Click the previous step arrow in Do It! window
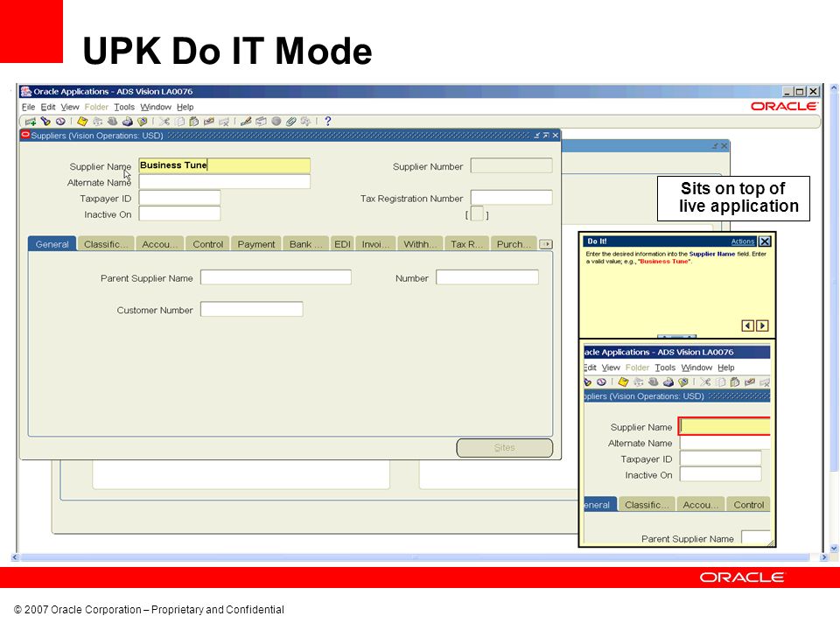 (748, 325)
